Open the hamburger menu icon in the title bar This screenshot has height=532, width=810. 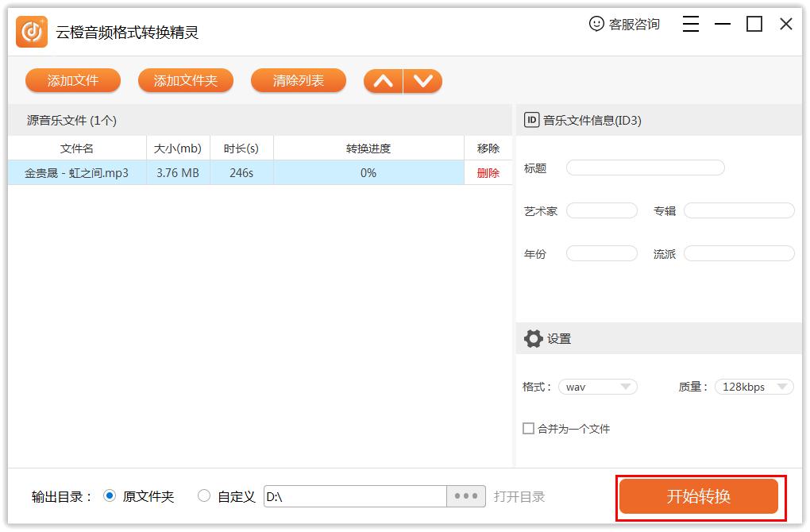point(690,24)
